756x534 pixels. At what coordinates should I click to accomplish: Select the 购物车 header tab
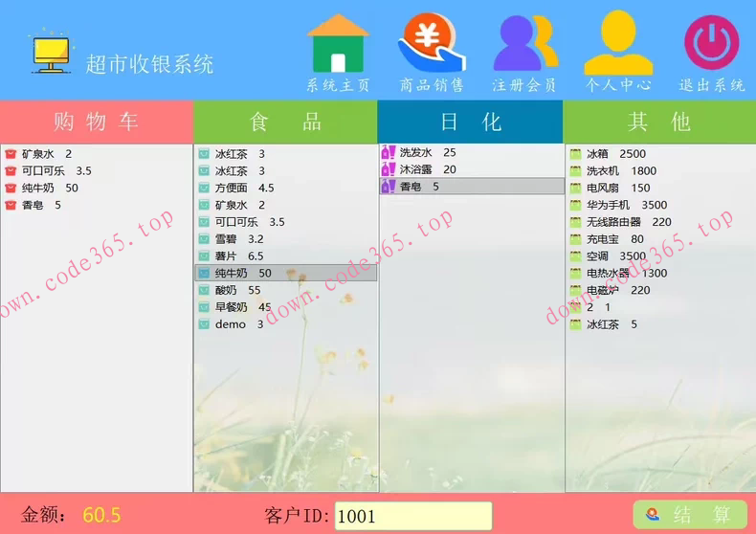tap(97, 122)
